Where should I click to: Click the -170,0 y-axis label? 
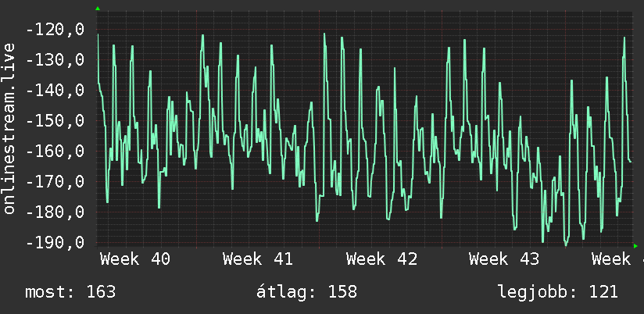pyautogui.click(x=55, y=182)
